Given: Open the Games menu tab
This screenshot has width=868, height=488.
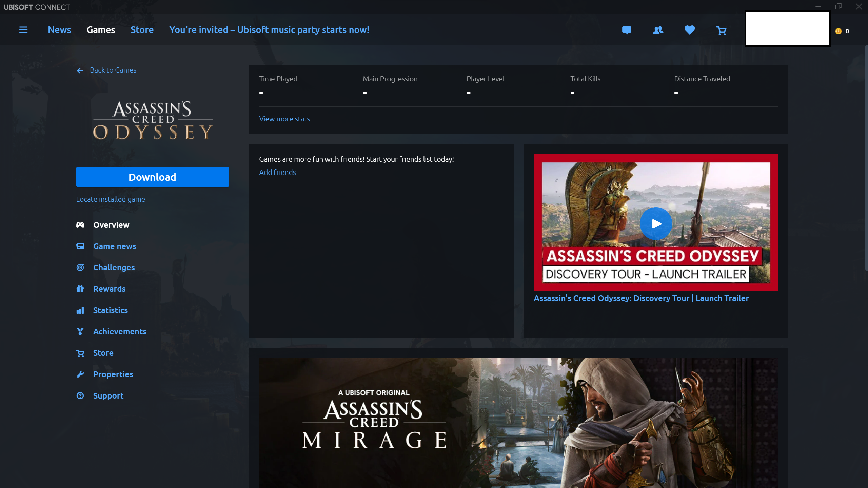Looking at the screenshot, I should [100, 29].
